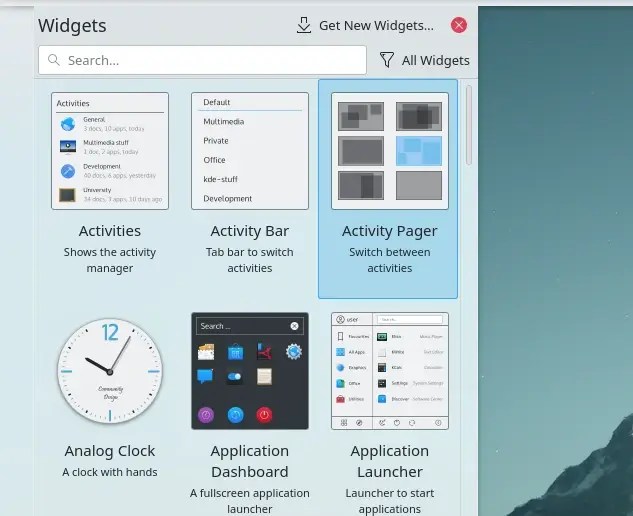Focus the widget Search field
The height and width of the screenshot is (516, 633).
pyautogui.click(x=202, y=60)
